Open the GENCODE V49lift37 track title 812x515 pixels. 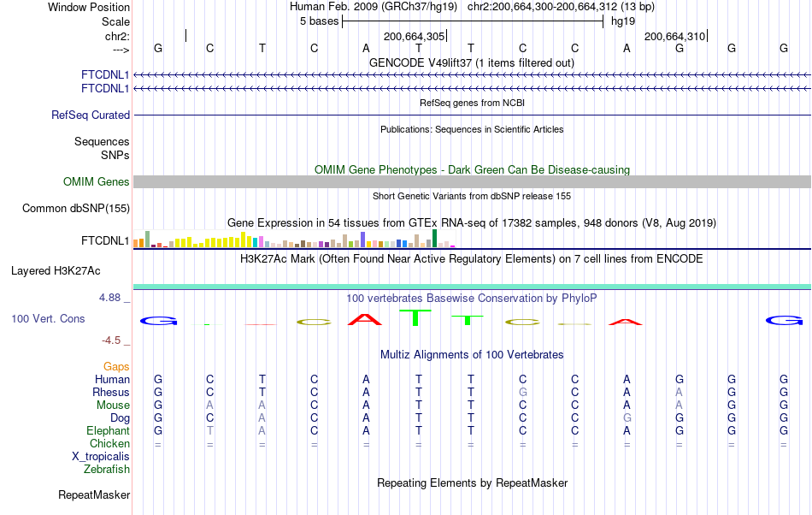[x=471, y=62]
